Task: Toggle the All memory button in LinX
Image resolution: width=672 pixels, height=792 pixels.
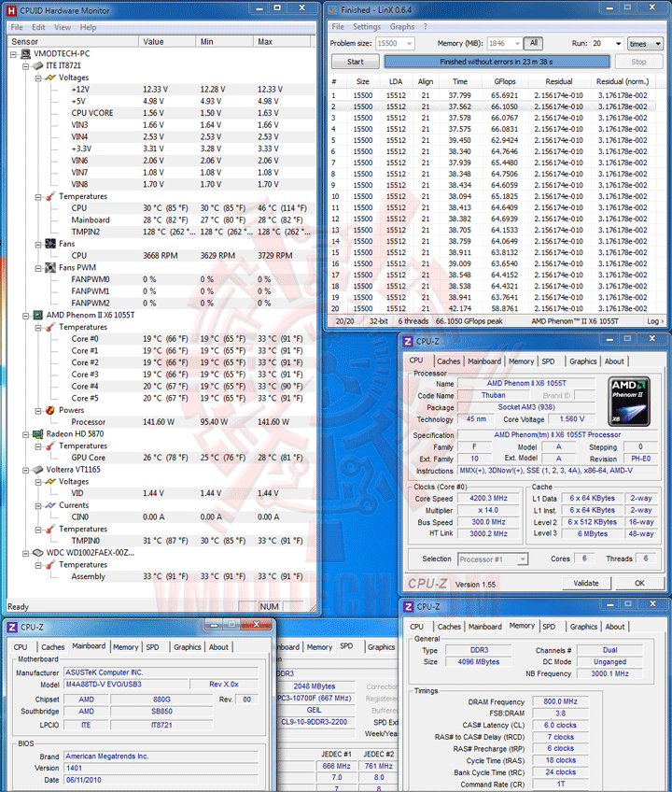Action: 533,44
